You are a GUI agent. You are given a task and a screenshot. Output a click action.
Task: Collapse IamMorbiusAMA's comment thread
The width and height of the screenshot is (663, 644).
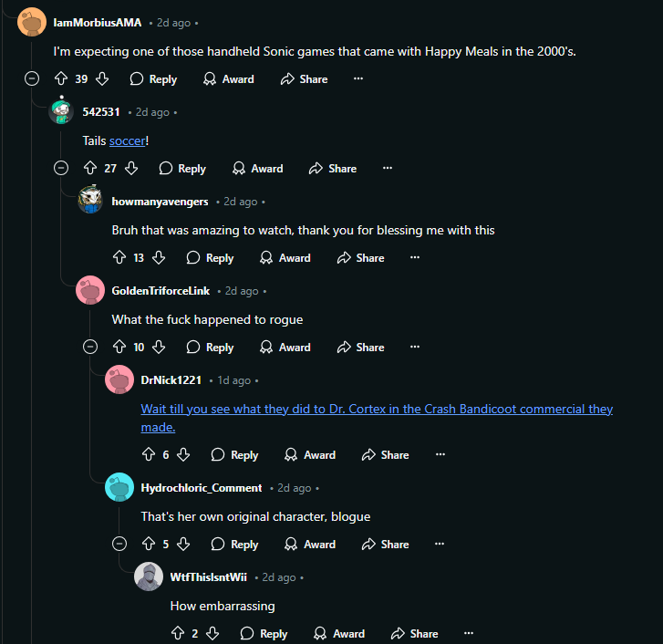click(33, 79)
